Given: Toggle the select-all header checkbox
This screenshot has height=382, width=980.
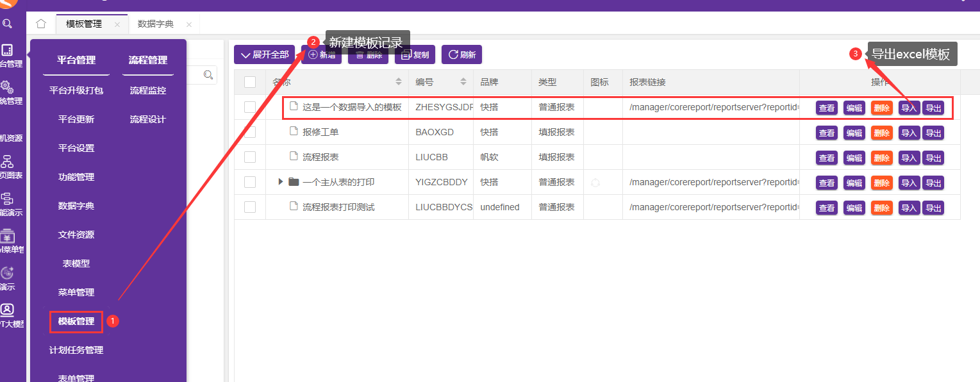Looking at the screenshot, I should pos(250,82).
